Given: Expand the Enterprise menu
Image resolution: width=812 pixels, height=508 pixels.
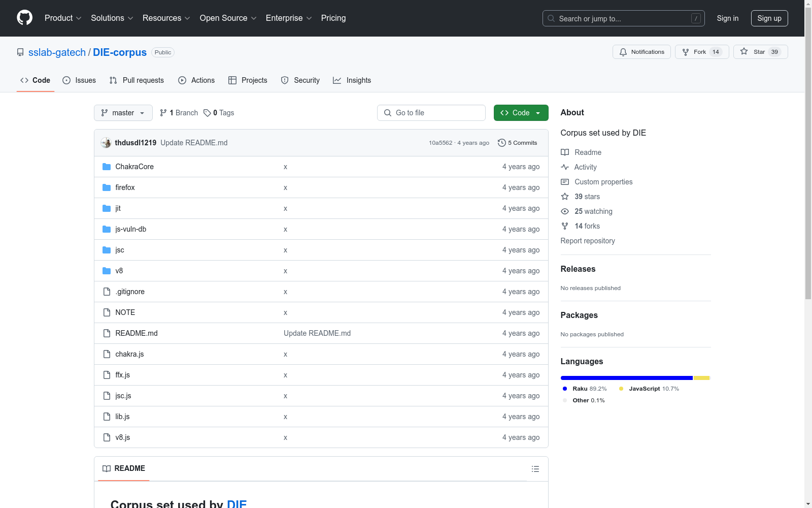Looking at the screenshot, I should (289, 18).
